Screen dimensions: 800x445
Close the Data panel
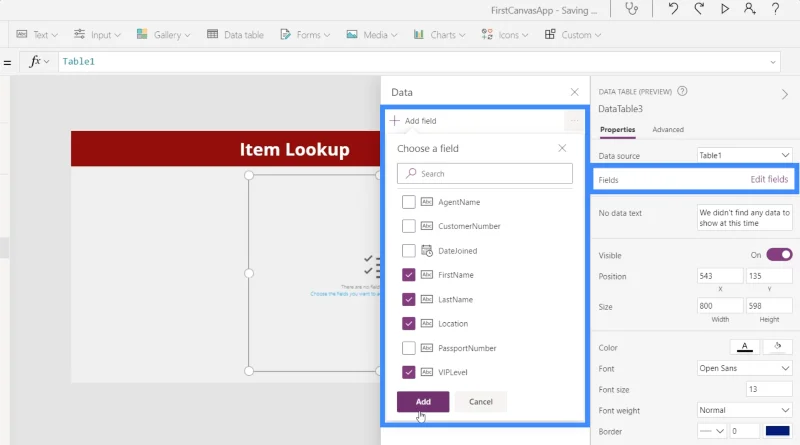(x=574, y=92)
